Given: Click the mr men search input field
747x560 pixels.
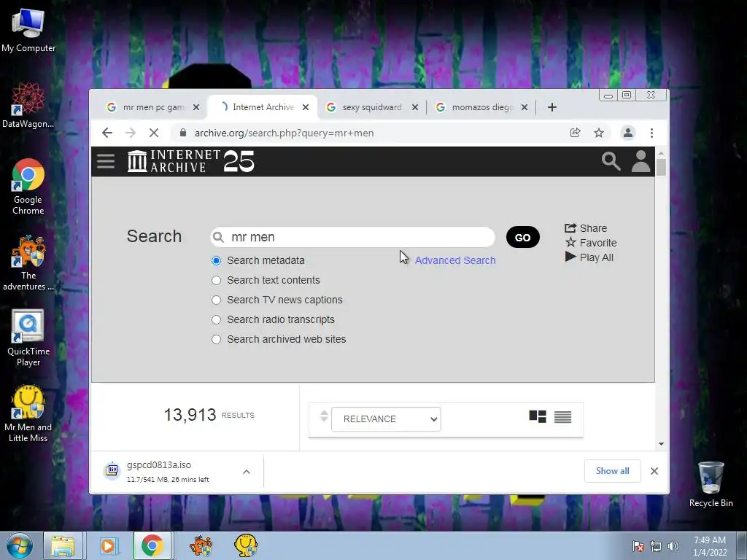Looking at the screenshot, I should (352, 237).
